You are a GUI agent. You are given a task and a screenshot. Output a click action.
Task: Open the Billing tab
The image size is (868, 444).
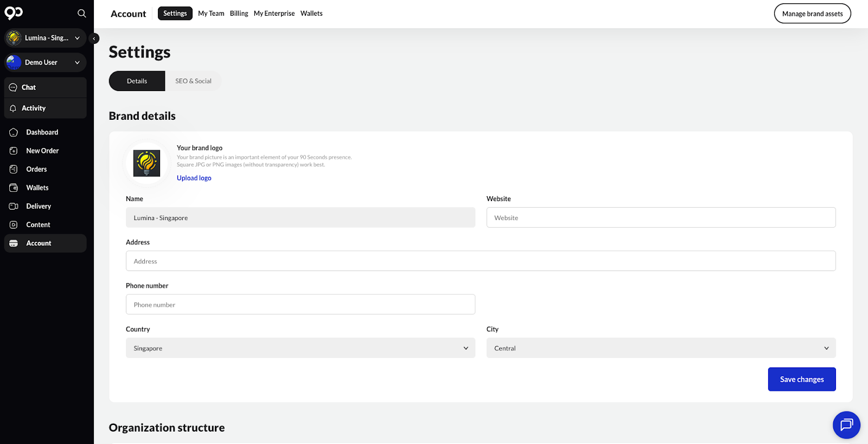point(239,14)
